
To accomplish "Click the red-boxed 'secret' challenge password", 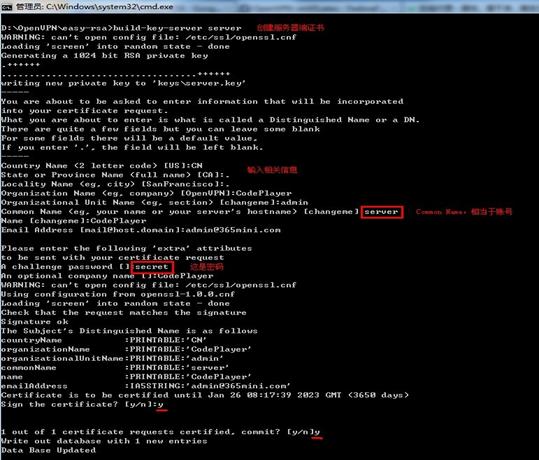I will pos(152,267).
